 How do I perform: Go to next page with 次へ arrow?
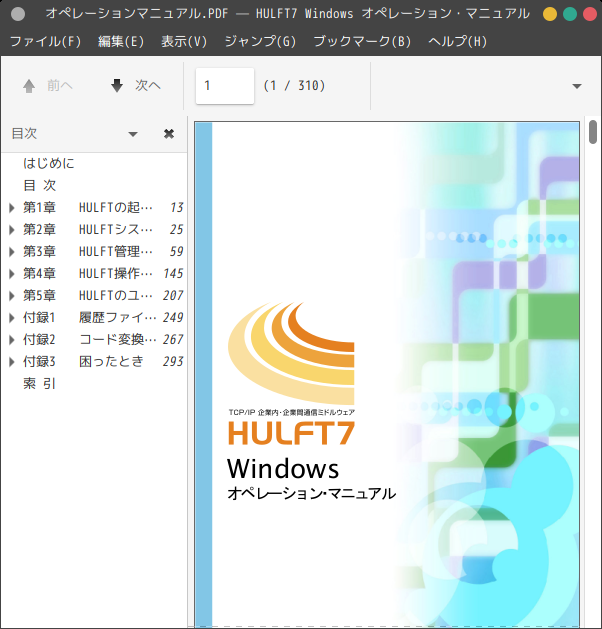click(x=135, y=85)
